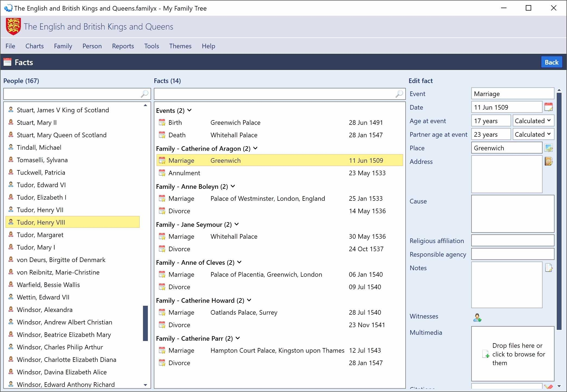
Task: Collapse Family - Catherine Parr group
Action: [x=238, y=338]
